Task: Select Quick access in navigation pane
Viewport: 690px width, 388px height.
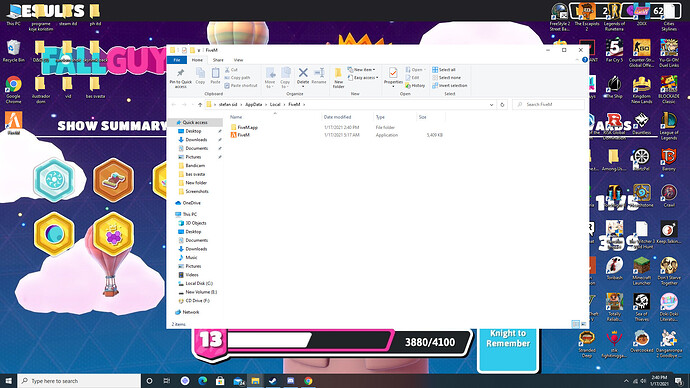Action: 195,122
